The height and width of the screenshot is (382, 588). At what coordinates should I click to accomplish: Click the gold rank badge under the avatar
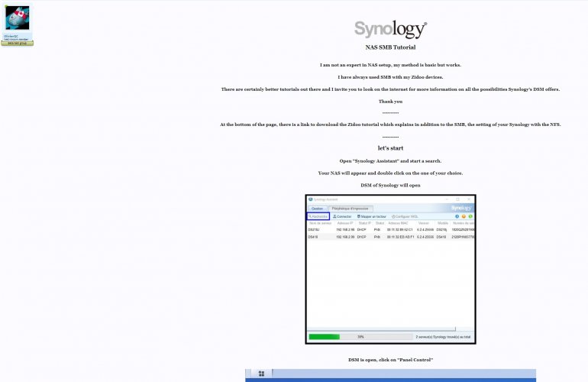point(17,43)
